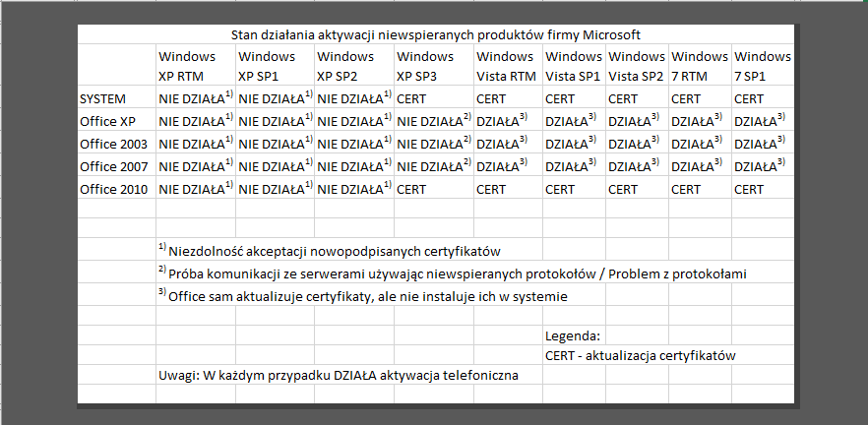Screen dimensions: 868x425
Task: Click Office 2003 cell under Windows Vista SP1
Action: click(574, 144)
